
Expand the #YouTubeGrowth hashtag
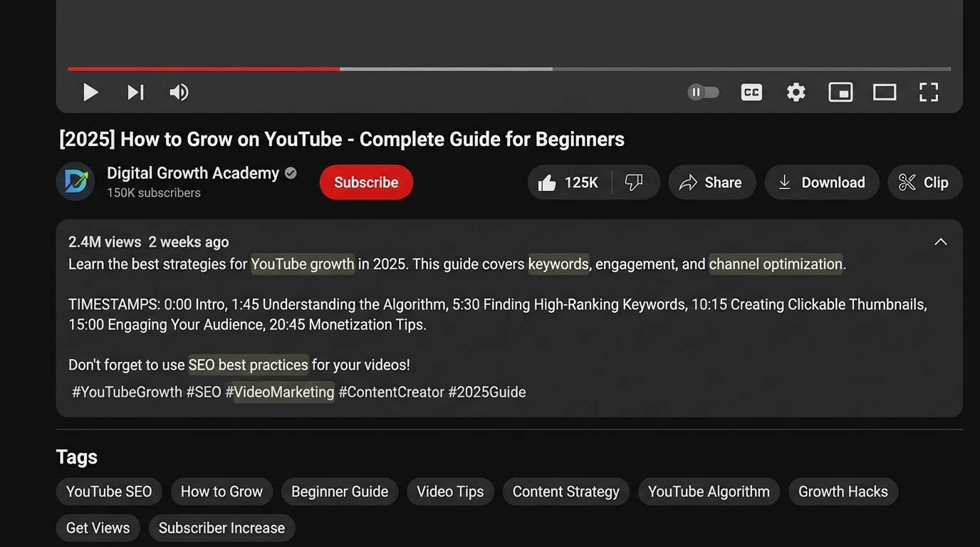[127, 391]
